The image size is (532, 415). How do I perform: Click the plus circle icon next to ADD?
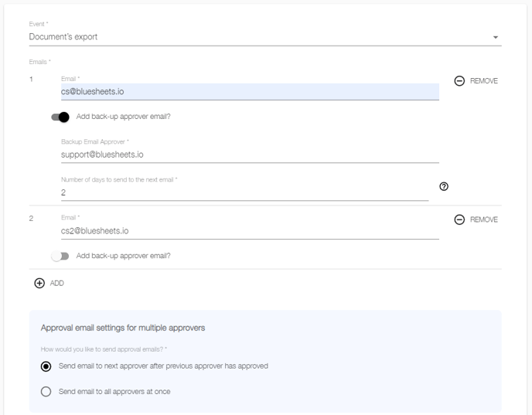(39, 283)
